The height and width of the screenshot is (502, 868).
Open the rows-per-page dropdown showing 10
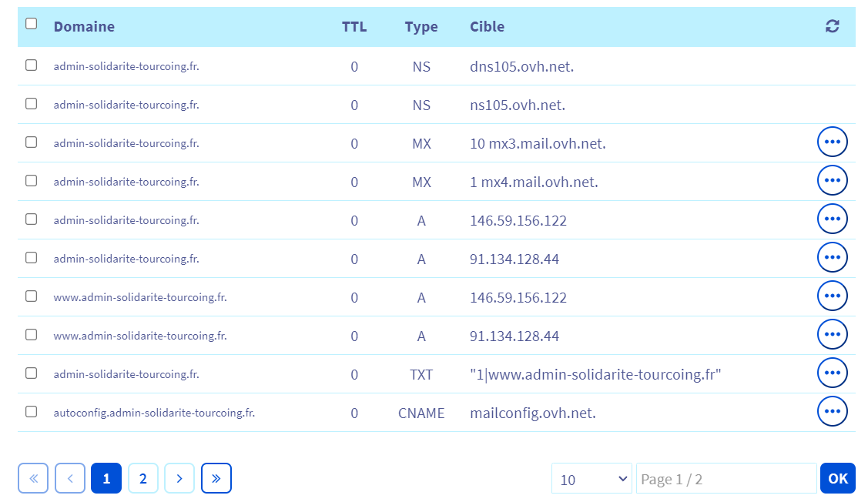pos(592,479)
